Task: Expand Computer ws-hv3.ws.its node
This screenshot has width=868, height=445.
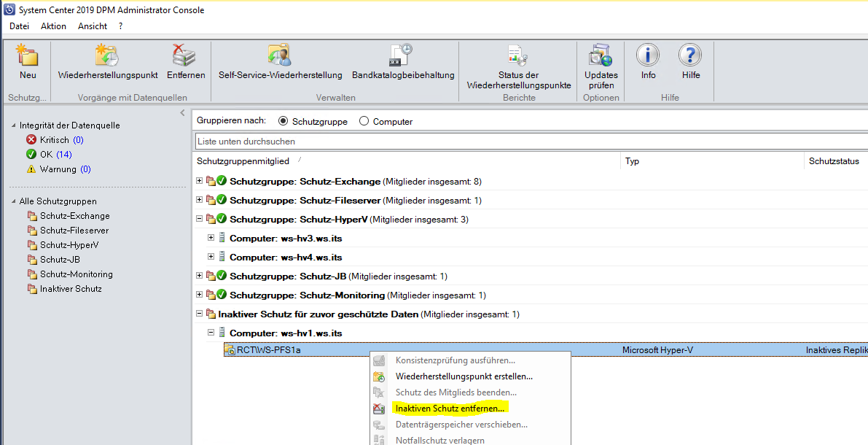Action: click(x=211, y=238)
